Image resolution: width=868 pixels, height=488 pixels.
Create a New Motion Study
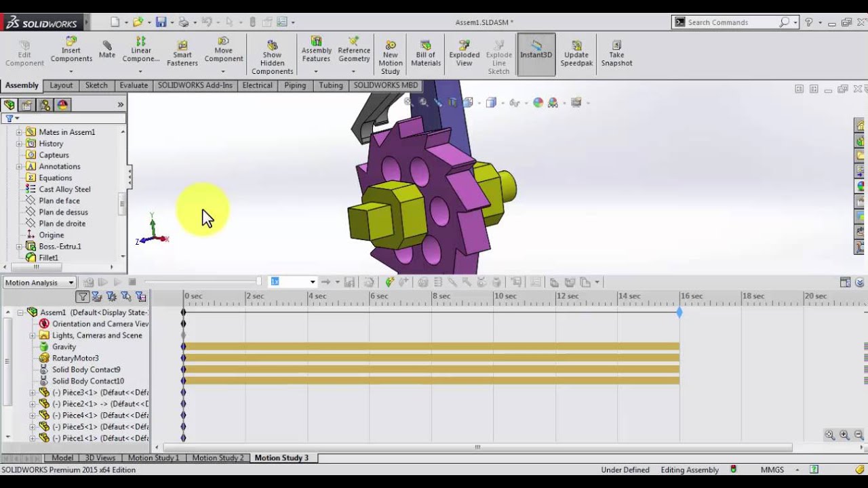click(391, 58)
